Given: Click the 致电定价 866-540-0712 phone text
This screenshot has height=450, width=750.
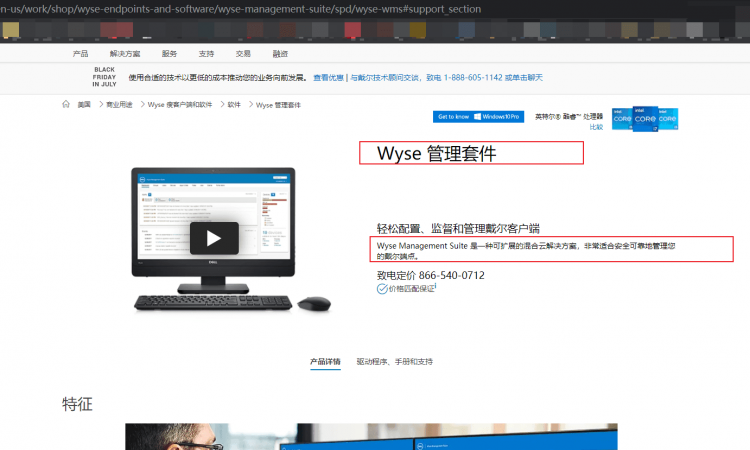Looking at the screenshot, I should (430, 275).
